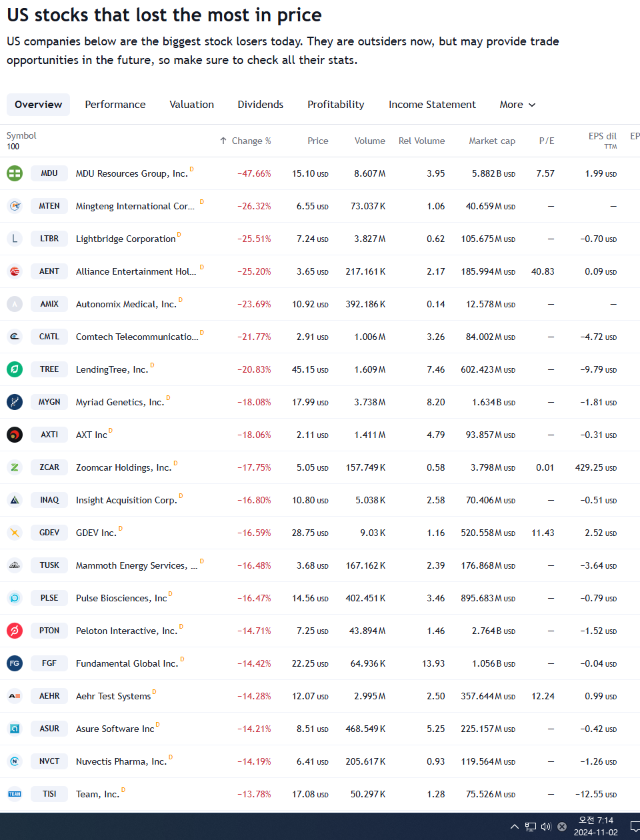Open the notification center icon
The height and width of the screenshot is (840, 640).
click(635, 827)
